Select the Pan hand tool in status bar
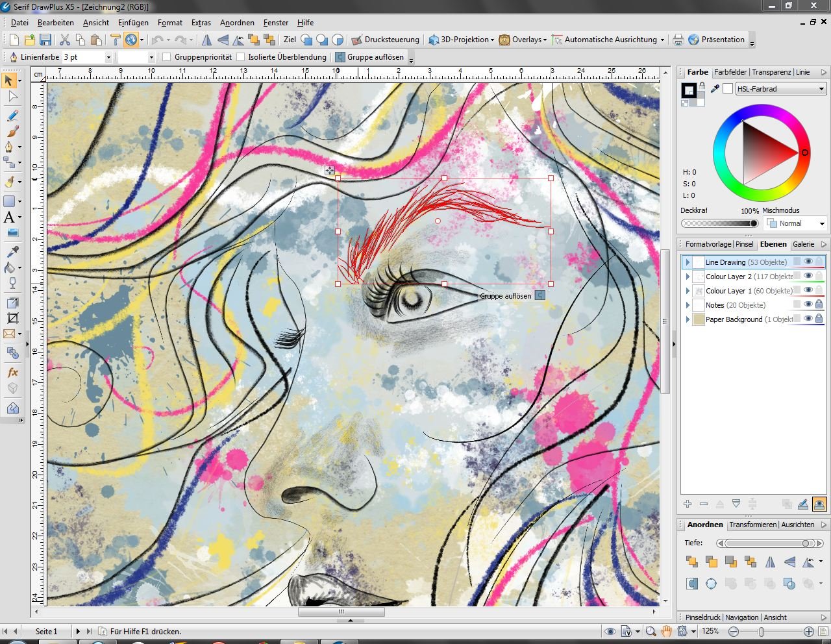This screenshot has height=644, width=831. tap(667, 631)
